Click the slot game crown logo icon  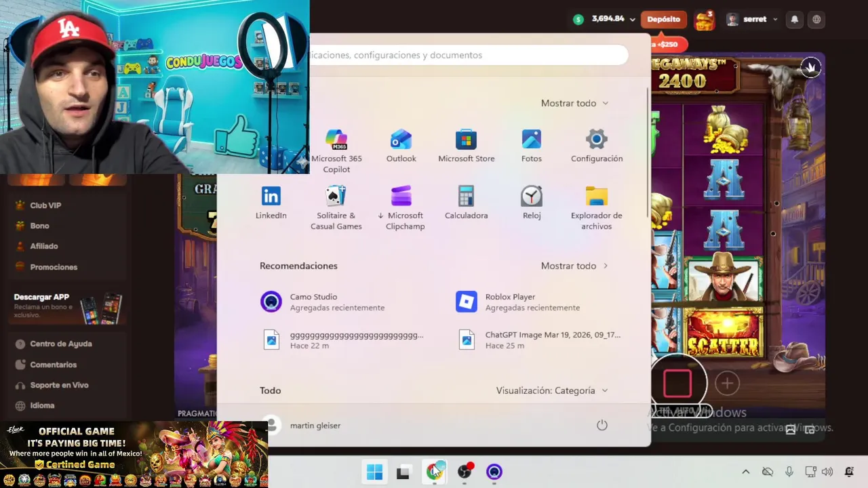coord(811,67)
